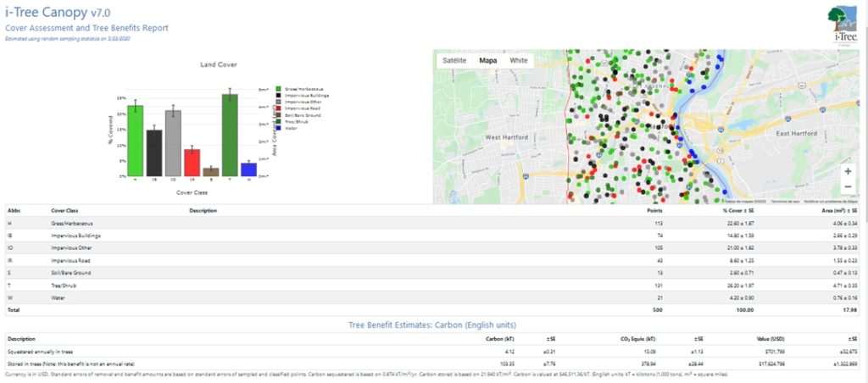Screen dimensions: 868x383
Task: Click the '% Cover ± SE' column header
Action: tap(738, 211)
